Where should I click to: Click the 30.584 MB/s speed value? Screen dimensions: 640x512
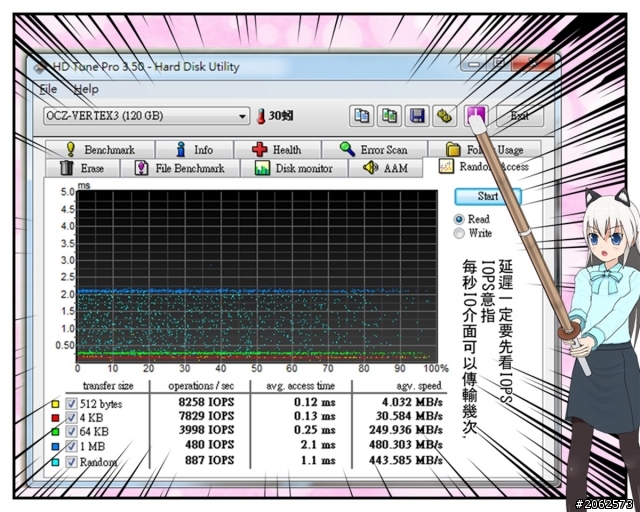(409, 416)
